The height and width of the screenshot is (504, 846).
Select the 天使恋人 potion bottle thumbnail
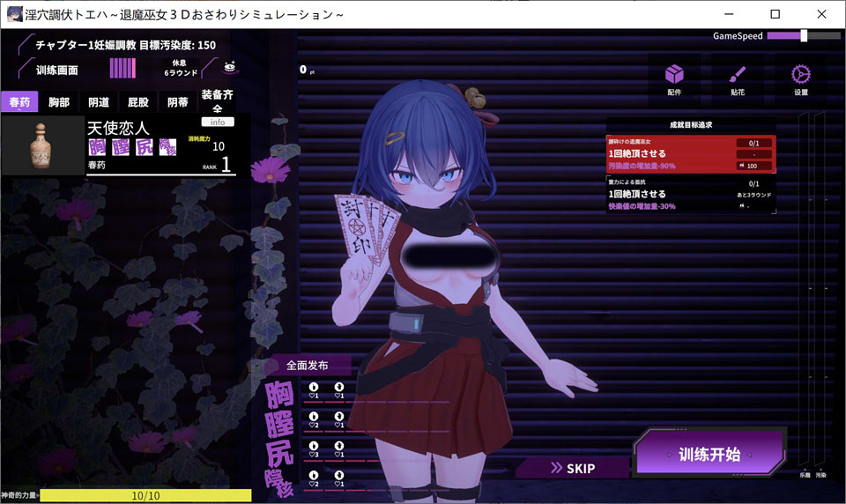42,145
